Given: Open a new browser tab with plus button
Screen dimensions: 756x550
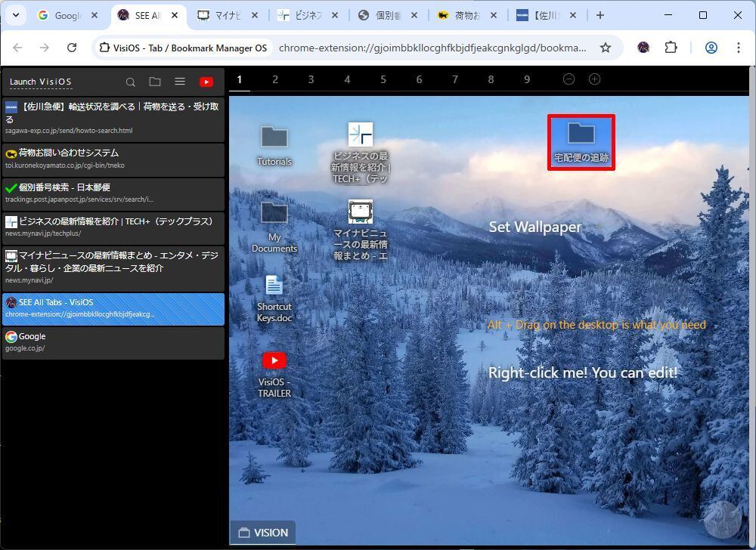Looking at the screenshot, I should 600,15.
